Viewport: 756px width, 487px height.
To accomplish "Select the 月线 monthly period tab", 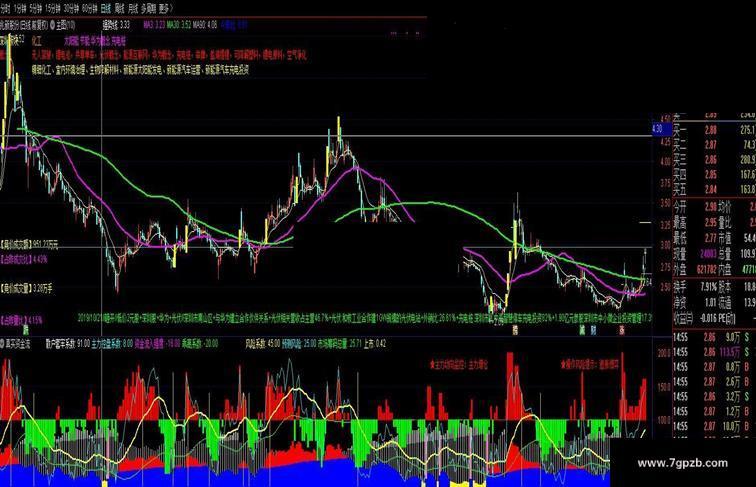I will [x=133, y=8].
